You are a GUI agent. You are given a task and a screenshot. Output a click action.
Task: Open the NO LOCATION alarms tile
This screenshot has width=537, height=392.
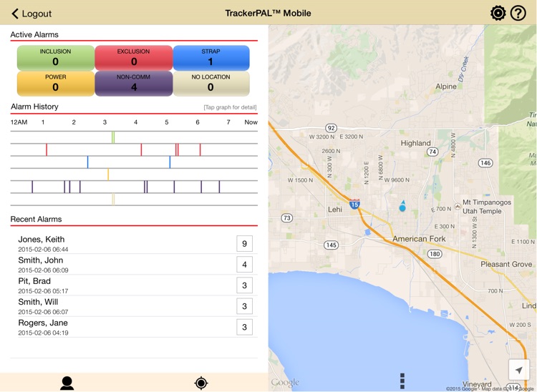[x=211, y=84]
